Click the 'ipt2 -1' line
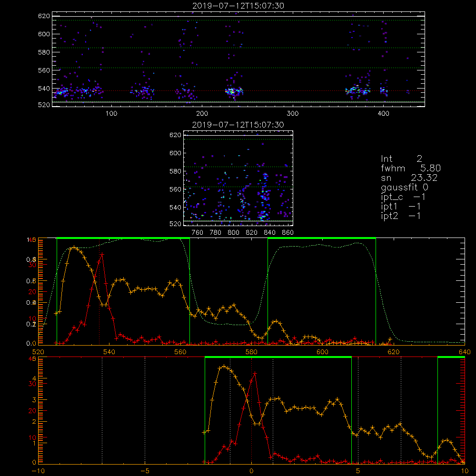 point(401,216)
